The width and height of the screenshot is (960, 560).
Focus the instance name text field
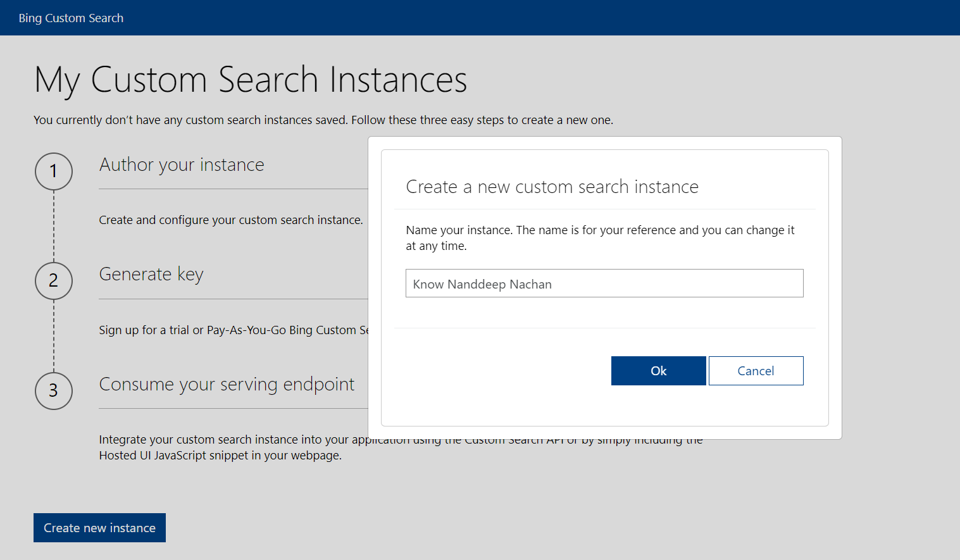[x=604, y=283]
